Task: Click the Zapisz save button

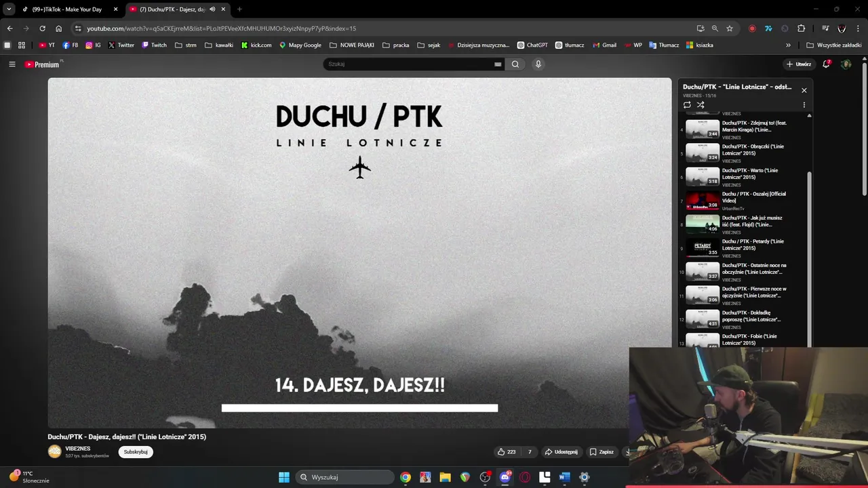Action: pyautogui.click(x=601, y=452)
